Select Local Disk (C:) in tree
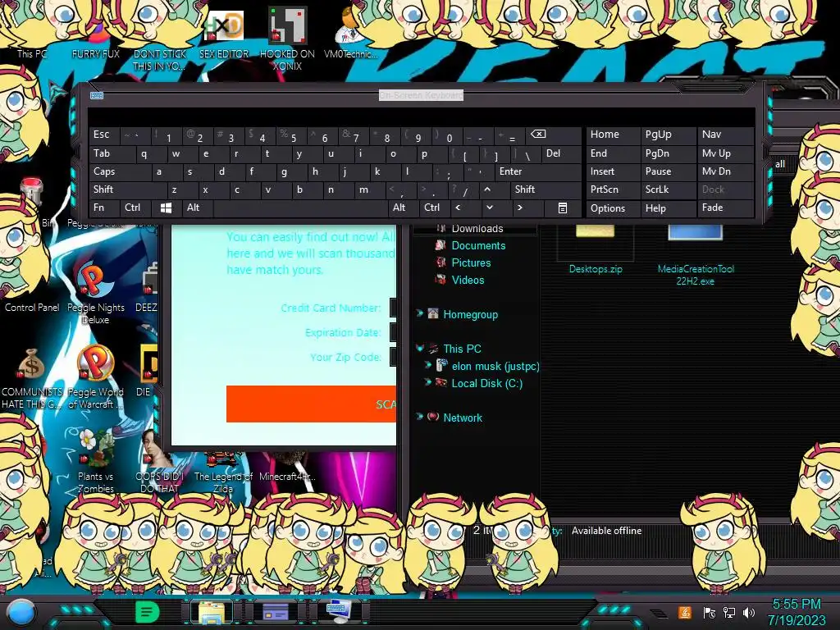 487,383
